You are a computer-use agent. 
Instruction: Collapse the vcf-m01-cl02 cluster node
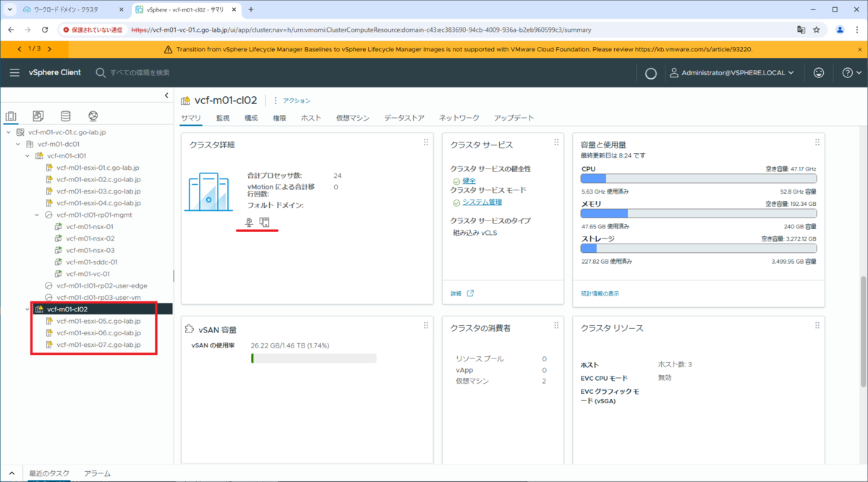point(27,309)
